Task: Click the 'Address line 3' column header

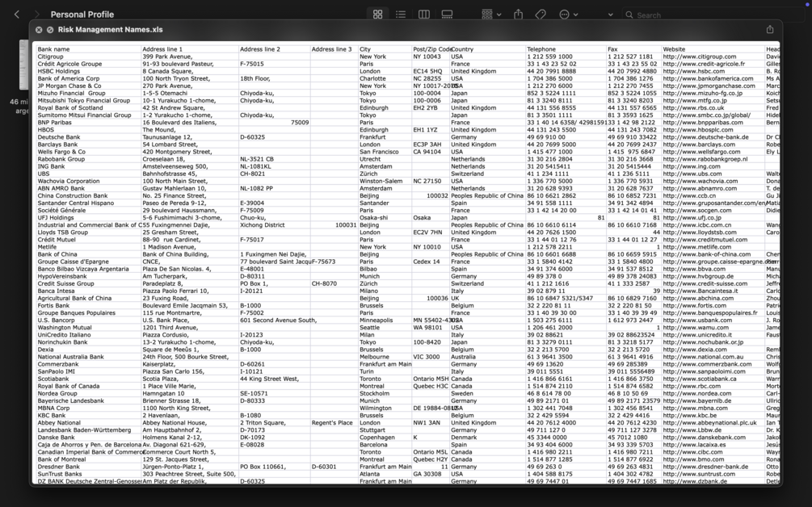Action: click(x=331, y=49)
